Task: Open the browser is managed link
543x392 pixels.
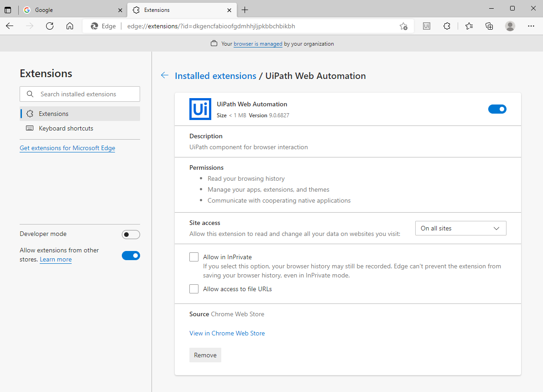Action: click(258, 44)
